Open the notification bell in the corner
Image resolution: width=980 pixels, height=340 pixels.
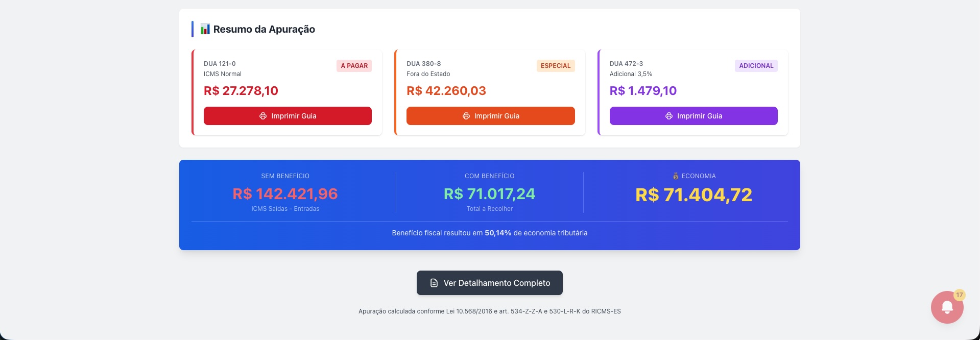point(946,307)
